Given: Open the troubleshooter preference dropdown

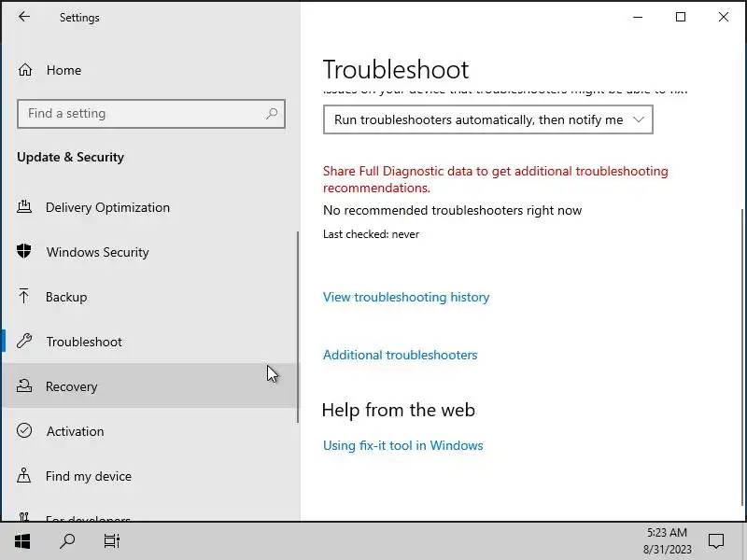Looking at the screenshot, I should [487, 119].
